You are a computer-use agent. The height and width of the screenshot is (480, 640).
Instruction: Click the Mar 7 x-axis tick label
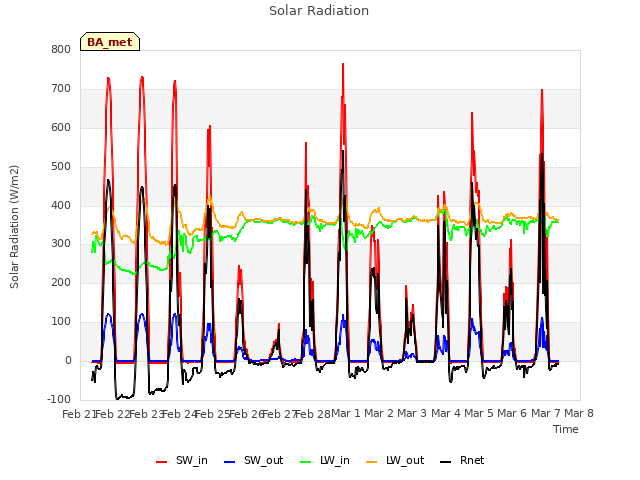coord(546,413)
